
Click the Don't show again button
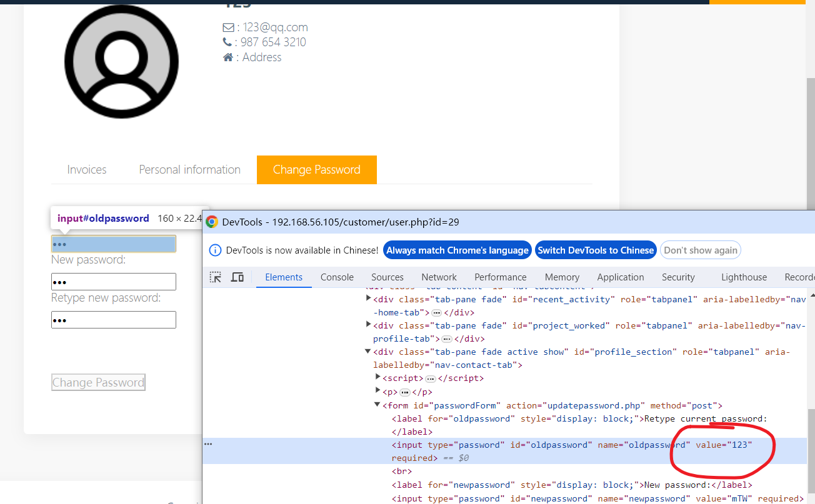pyautogui.click(x=701, y=250)
